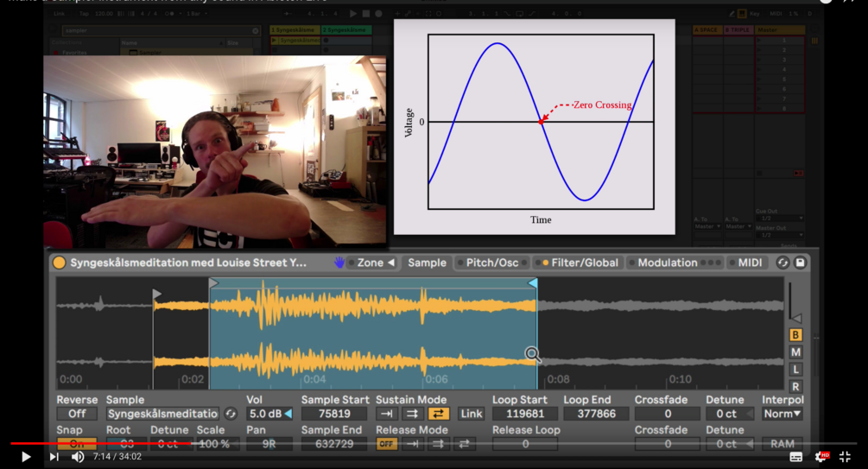868x469 pixels.
Task: Click the Loop Start value 119681
Action: pos(525,414)
